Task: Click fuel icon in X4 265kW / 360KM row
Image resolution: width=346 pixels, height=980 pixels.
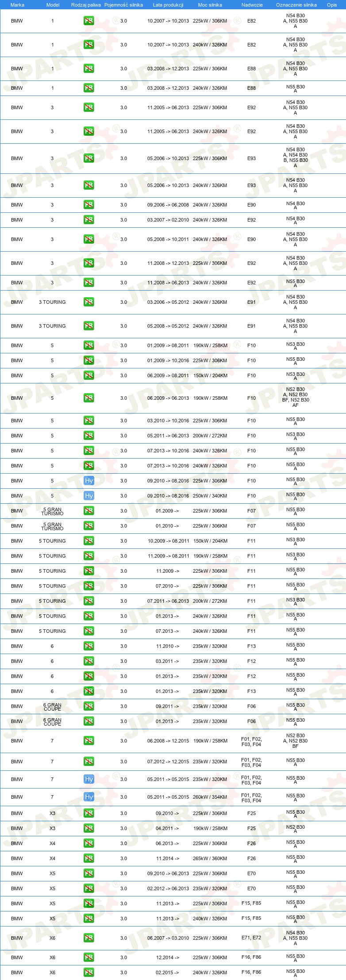Action: pos(89,858)
